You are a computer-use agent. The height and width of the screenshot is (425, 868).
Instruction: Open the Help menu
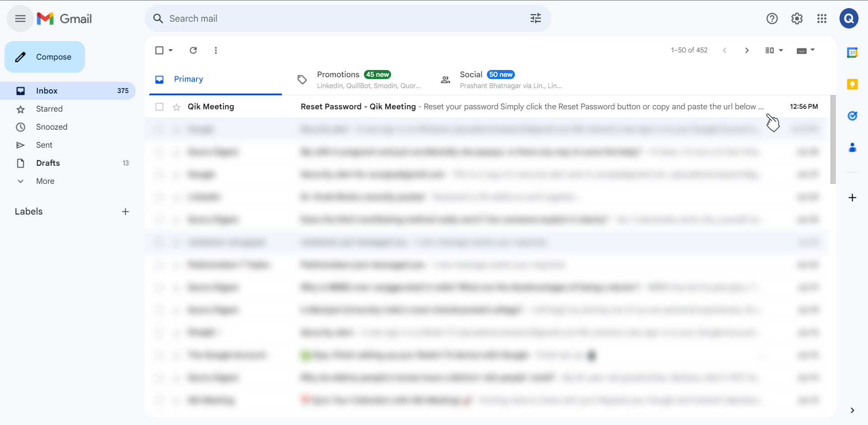coord(772,19)
